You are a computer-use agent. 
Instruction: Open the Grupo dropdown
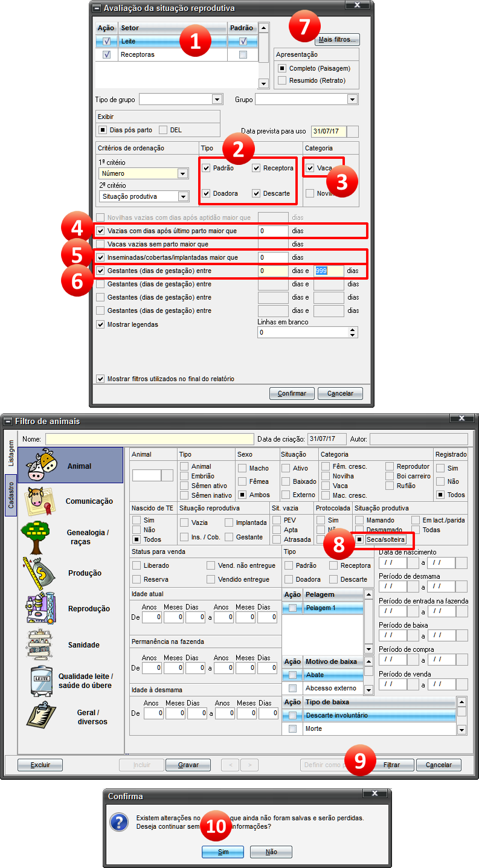point(353,99)
